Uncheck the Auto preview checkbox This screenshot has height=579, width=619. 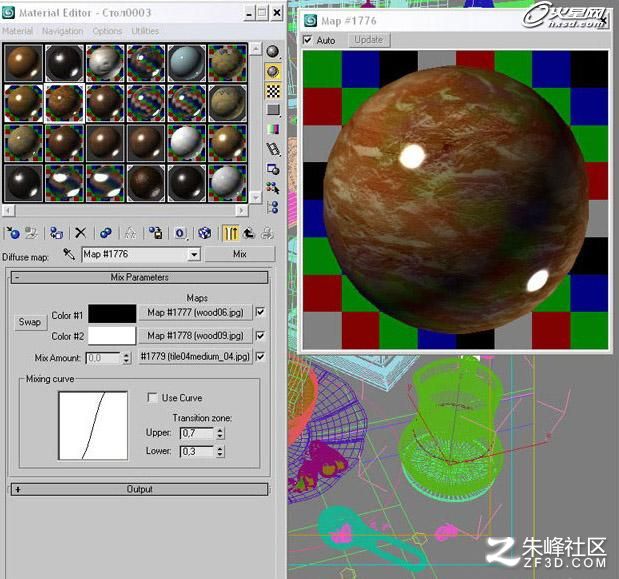[308, 40]
